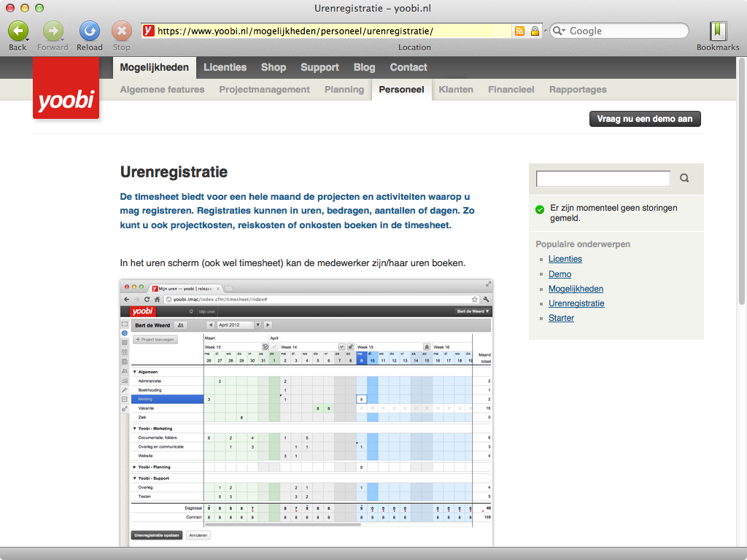Open the Bookmarks panel
747x560 pixels.
point(718,31)
